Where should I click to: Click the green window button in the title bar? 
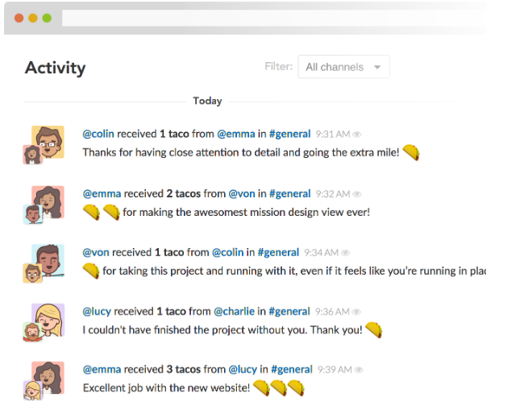[x=47, y=18]
